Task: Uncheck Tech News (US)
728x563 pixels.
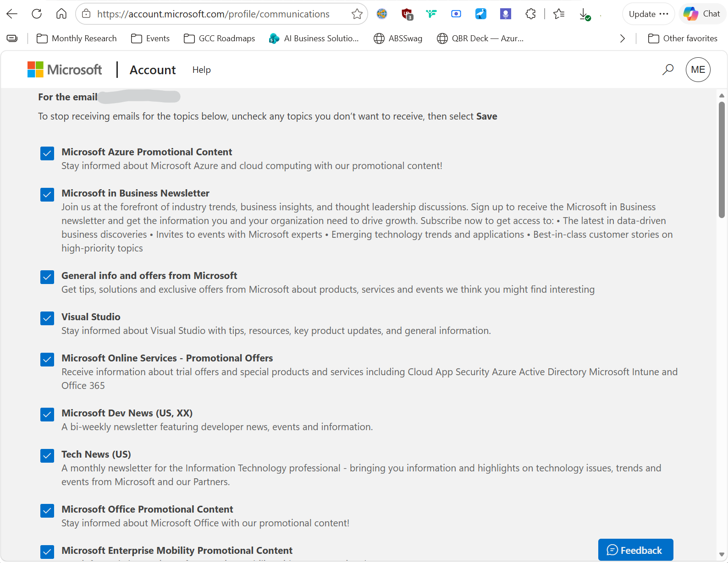Action: [47, 456]
